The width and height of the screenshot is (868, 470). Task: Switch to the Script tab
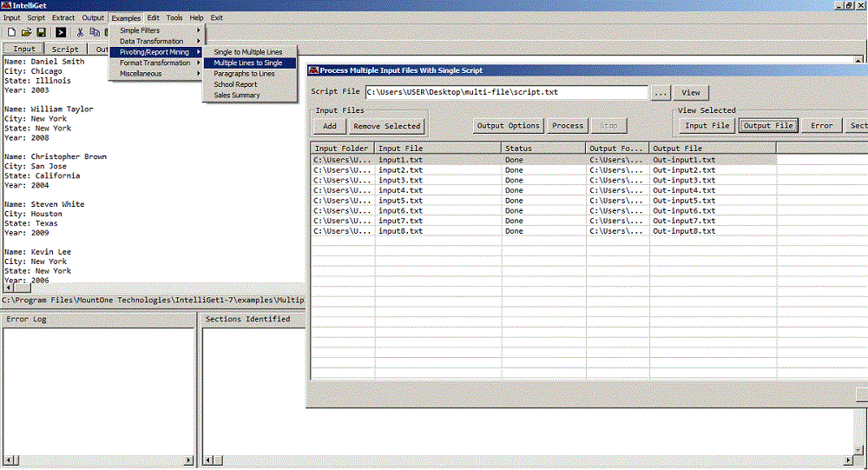tap(65, 50)
